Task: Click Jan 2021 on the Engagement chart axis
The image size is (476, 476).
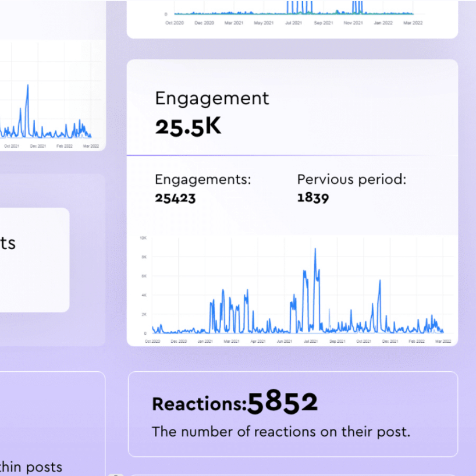Action: click(x=204, y=341)
